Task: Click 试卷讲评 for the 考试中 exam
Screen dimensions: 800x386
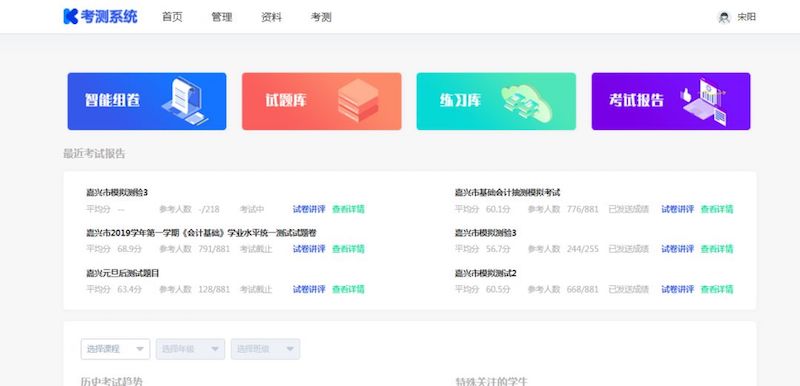Action: tap(309, 209)
